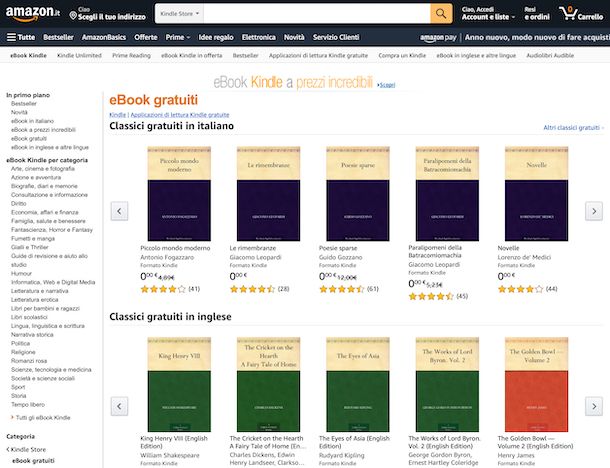Open eBook in inglese e altre lingue tab
This screenshot has width=610, height=468.
[x=476, y=56]
